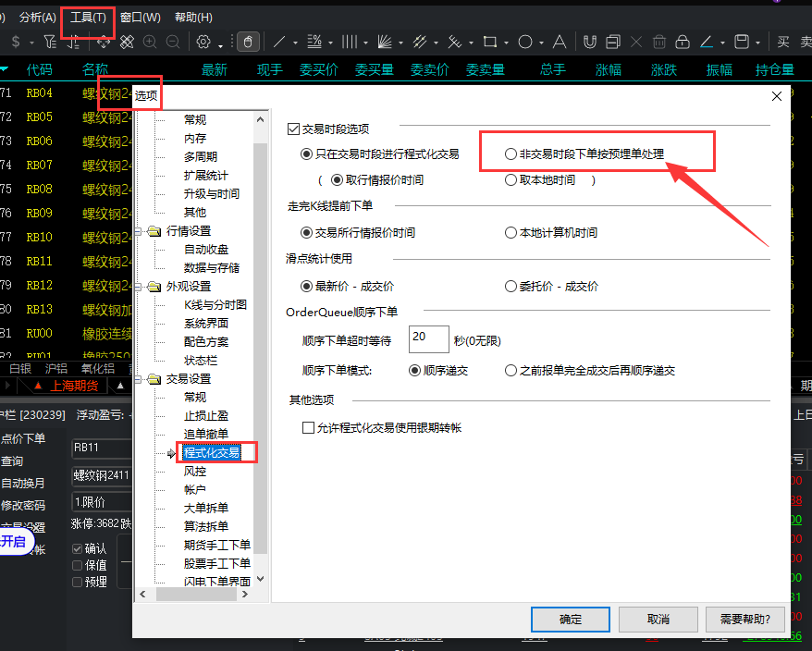Select 非交易时段下单按预埋单处理 radio button

[x=511, y=154]
